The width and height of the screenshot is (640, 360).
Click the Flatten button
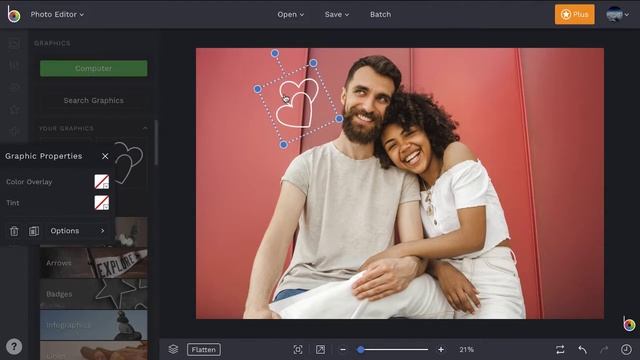coord(204,349)
